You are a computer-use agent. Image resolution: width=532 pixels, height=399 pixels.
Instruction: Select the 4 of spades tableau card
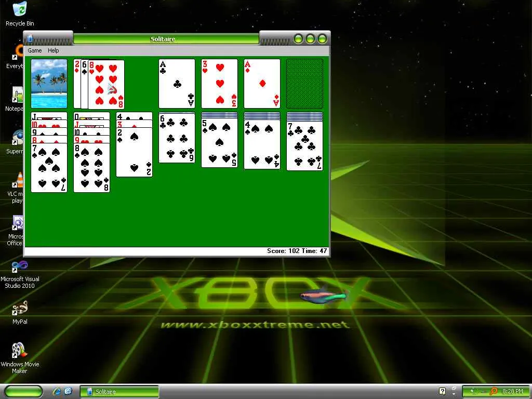tap(262, 144)
